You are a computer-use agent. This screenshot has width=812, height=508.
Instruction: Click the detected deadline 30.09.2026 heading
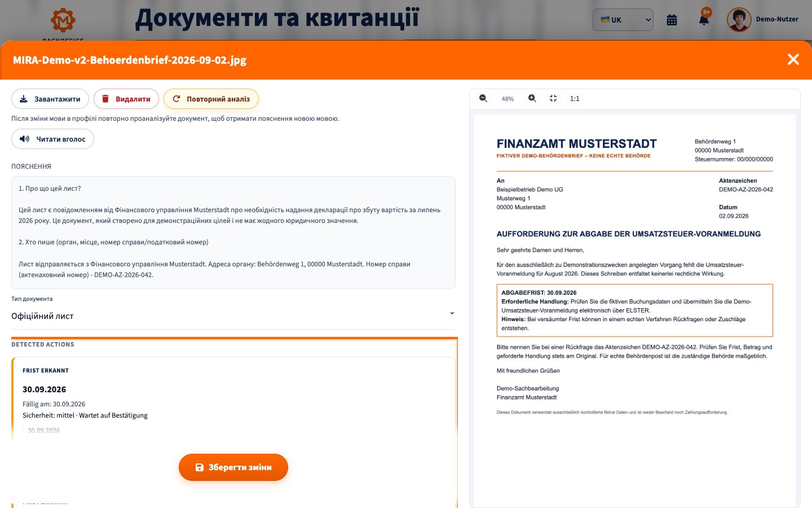(x=45, y=389)
